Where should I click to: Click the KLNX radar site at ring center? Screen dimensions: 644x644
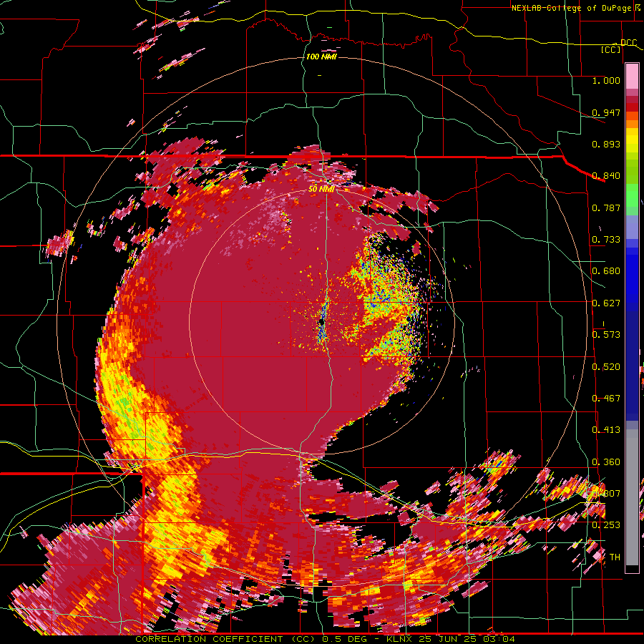pyautogui.click(x=321, y=323)
